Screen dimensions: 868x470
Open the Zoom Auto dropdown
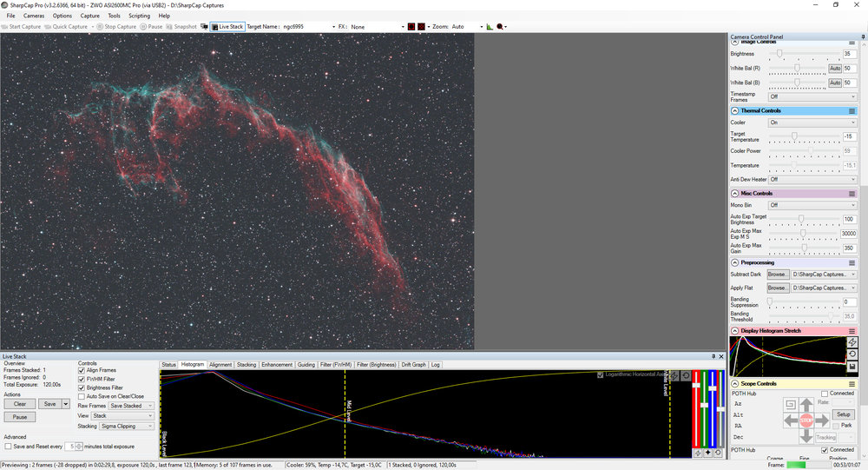pos(467,27)
